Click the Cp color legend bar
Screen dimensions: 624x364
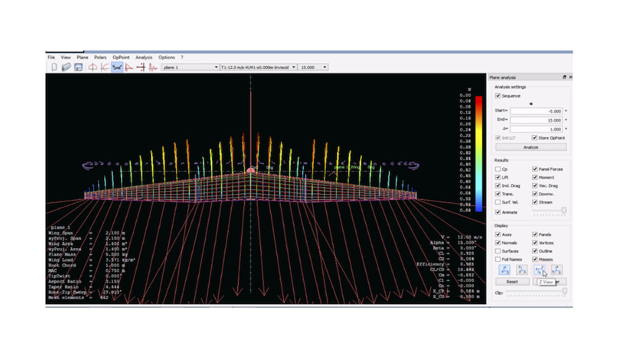click(479, 154)
